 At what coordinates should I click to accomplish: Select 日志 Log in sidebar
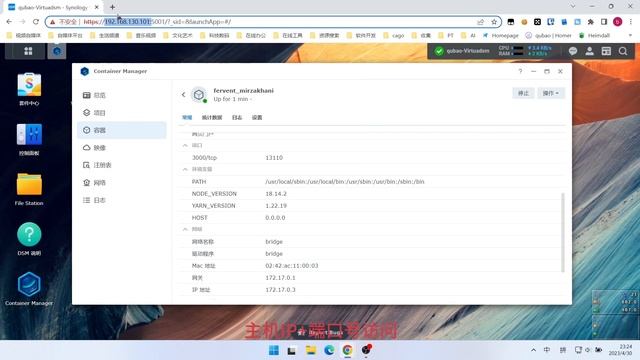[122, 200]
